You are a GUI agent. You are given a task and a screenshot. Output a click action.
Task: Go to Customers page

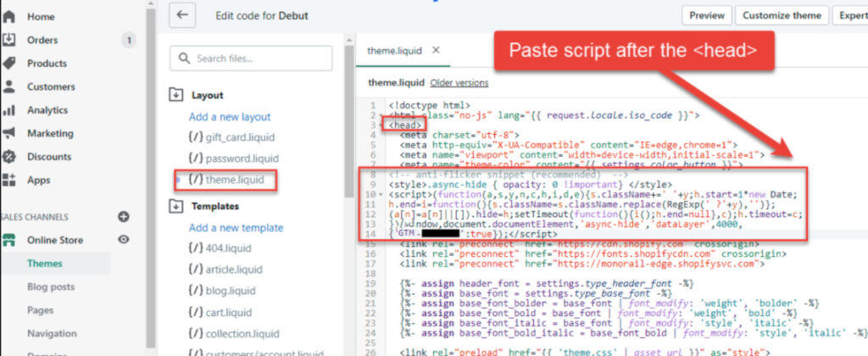point(51,86)
